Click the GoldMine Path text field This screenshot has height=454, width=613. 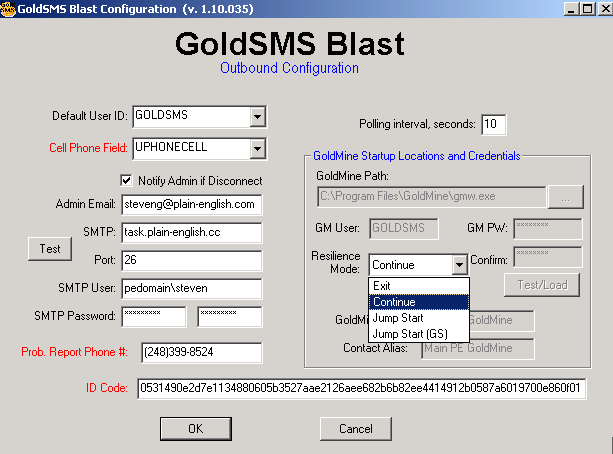click(432, 197)
